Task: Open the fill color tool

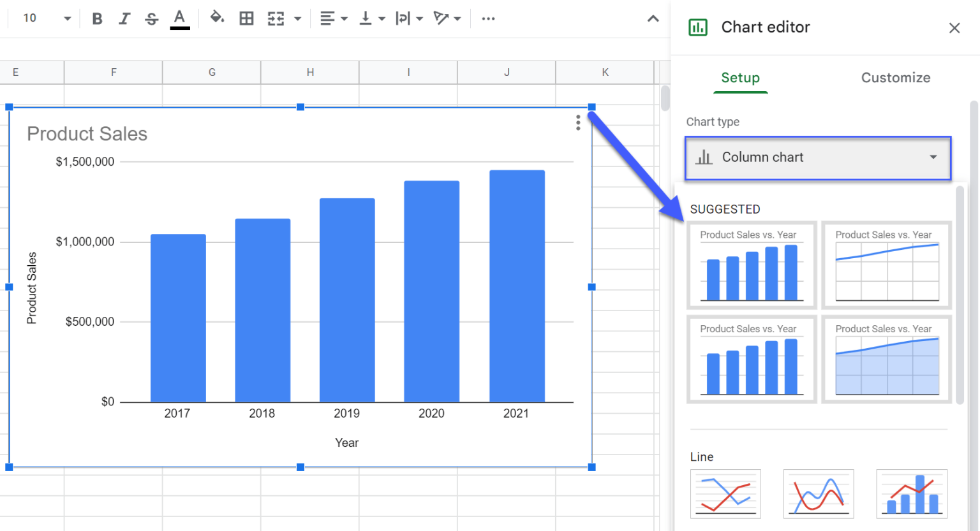Action: tap(217, 18)
